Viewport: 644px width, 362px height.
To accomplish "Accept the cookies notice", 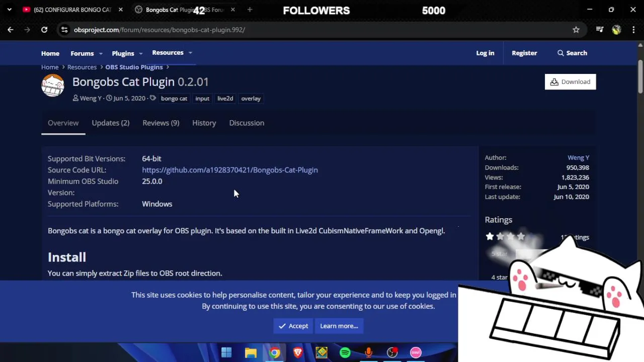I will (293, 326).
